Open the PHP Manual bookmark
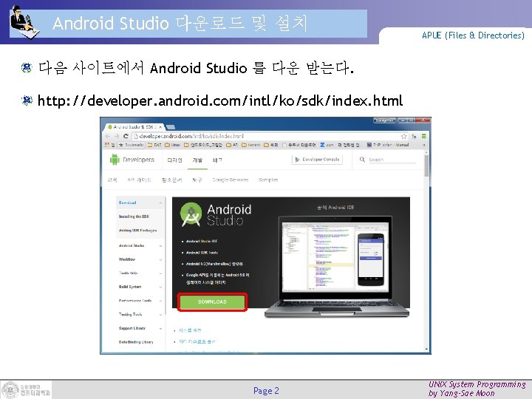Image resolution: width=532 pixels, height=399 pixels. point(388,145)
